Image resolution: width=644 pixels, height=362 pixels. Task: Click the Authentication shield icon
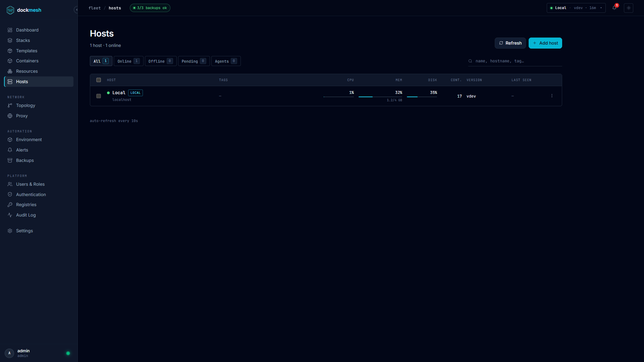point(10,194)
